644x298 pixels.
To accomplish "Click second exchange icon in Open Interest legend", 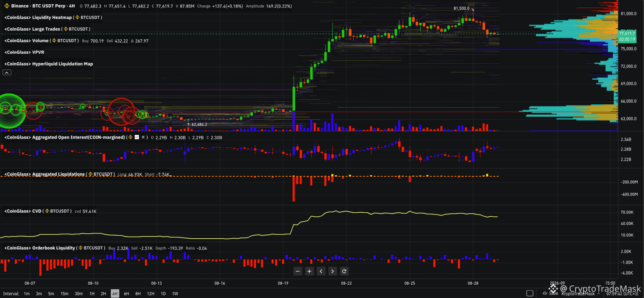I will coord(137,137).
